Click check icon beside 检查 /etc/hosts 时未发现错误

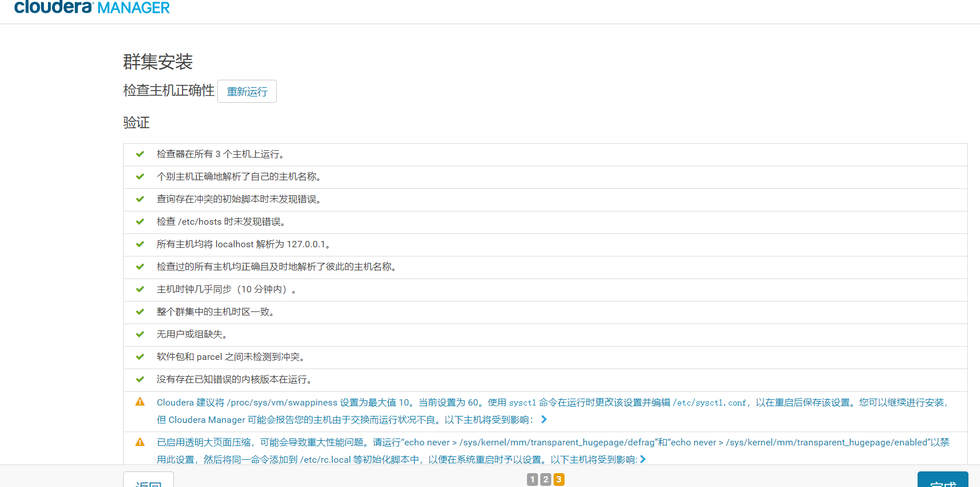coord(140,222)
